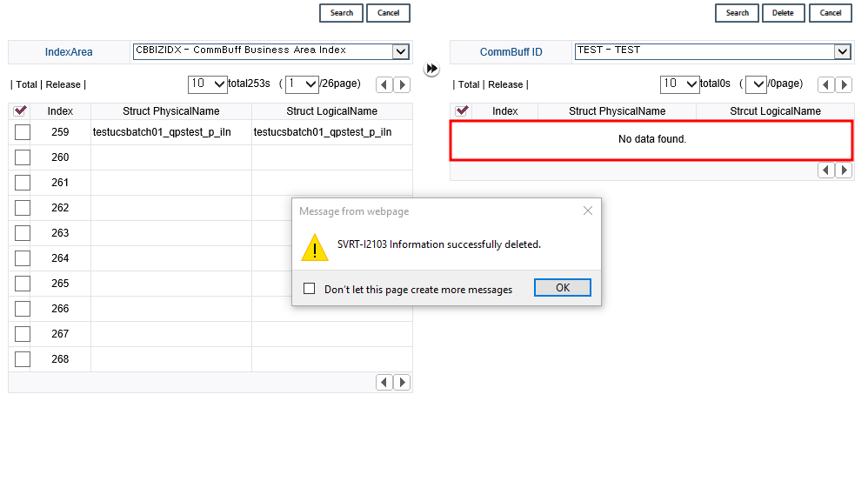Click next page arrow below left table

(402, 383)
